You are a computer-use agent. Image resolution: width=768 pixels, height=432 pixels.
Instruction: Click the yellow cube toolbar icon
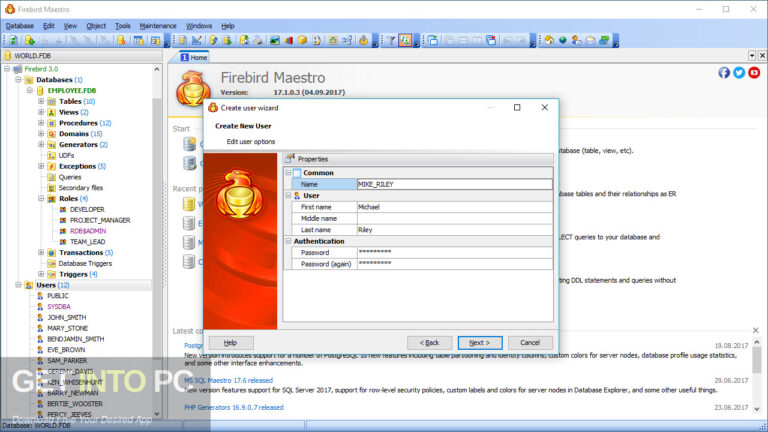point(302,41)
